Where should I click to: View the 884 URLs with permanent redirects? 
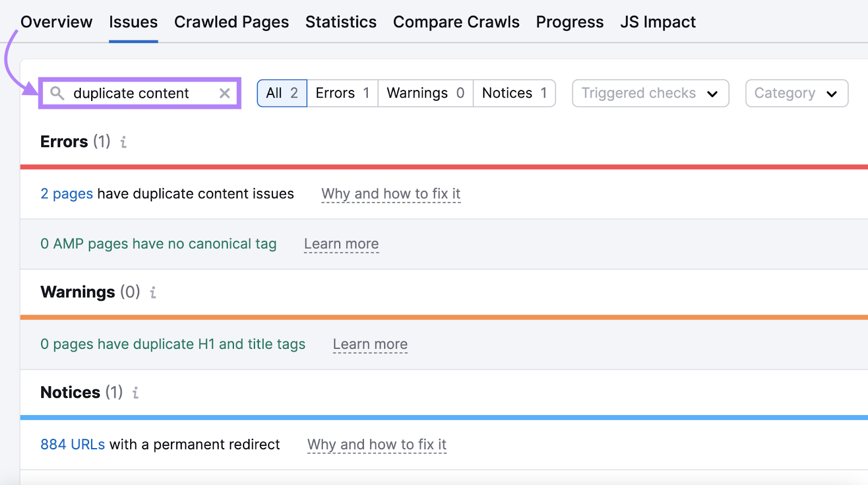click(72, 444)
